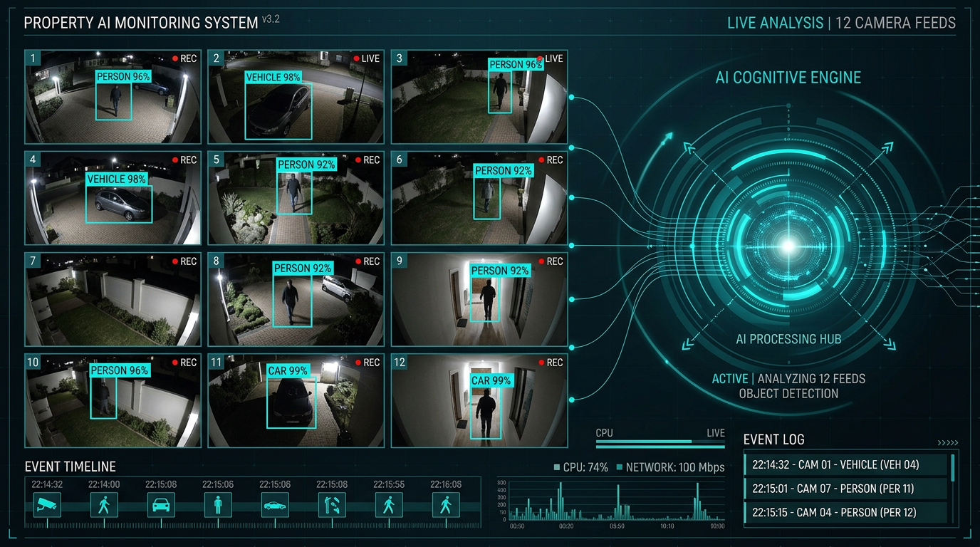Click the glowing AI Cognitive Engine core

pyautogui.click(x=788, y=246)
